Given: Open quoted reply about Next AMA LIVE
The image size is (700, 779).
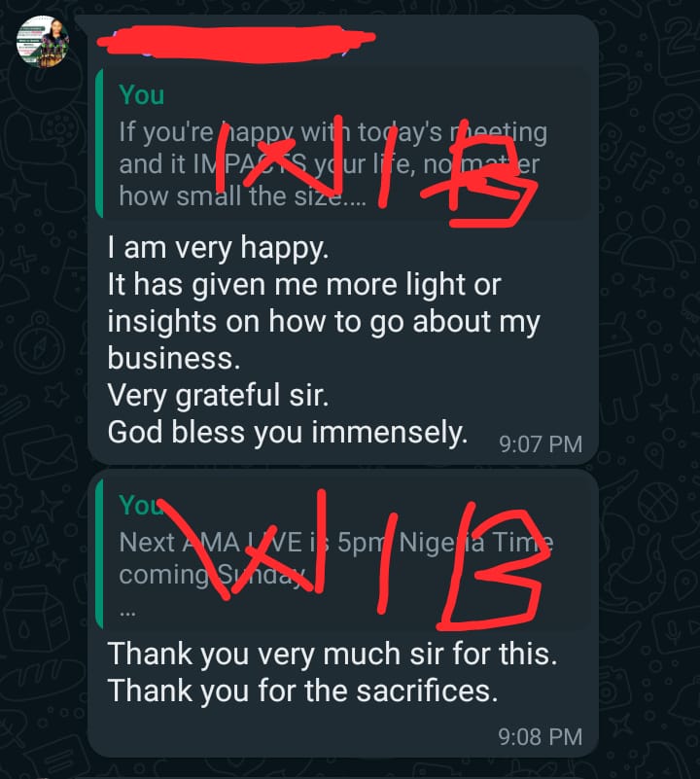Looking at the screenshot, I should pos(345,554).
